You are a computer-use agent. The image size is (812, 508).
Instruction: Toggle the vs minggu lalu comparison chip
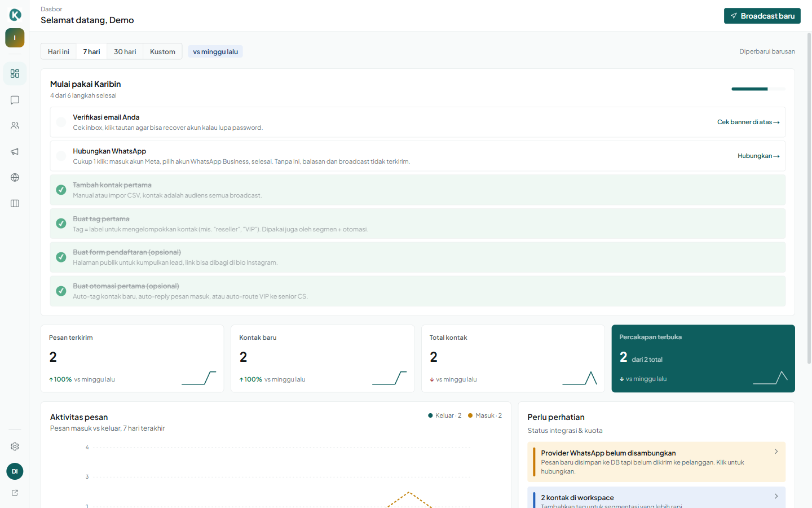215,51
